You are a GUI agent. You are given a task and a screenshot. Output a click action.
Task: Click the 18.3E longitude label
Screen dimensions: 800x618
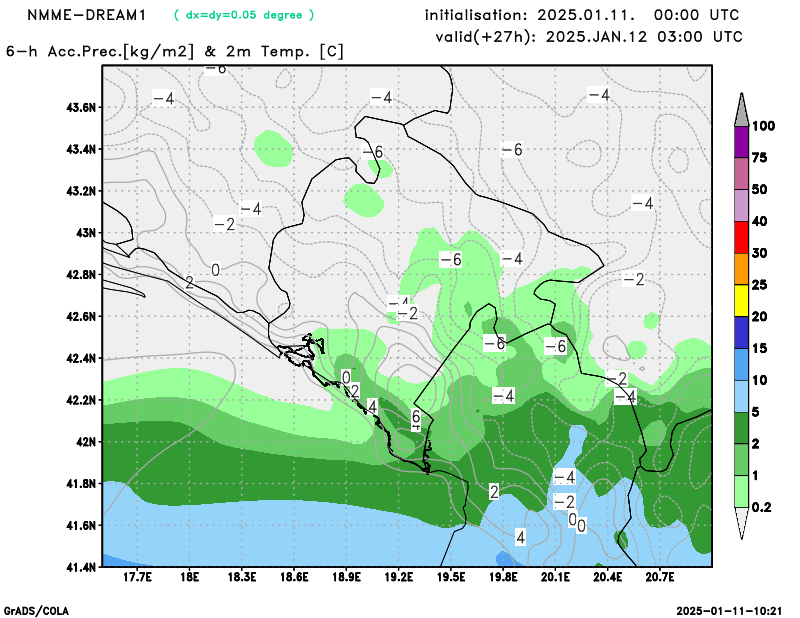[242, 578]
